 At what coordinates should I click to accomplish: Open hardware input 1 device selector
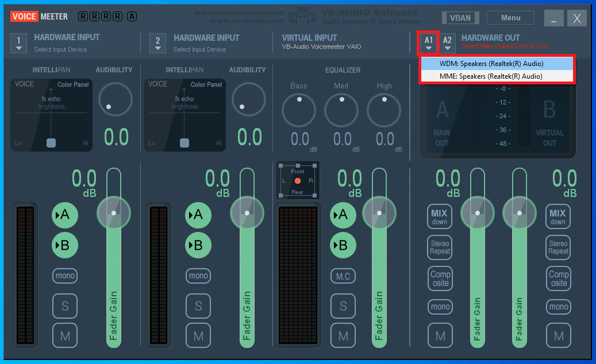click(18, 43)
